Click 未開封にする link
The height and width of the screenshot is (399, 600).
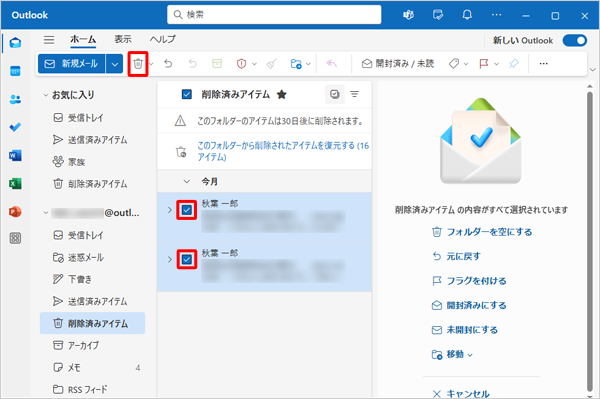tap(465, 330)
